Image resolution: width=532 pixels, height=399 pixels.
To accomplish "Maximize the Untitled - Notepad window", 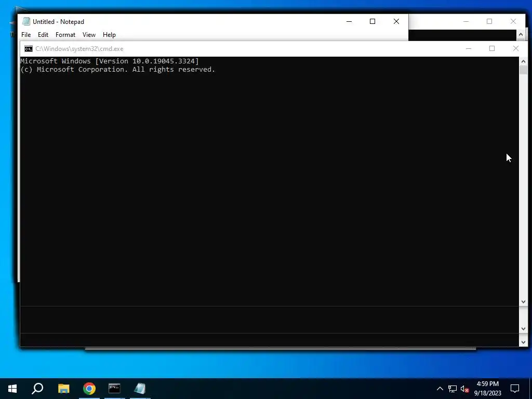I will pos(373,21).
